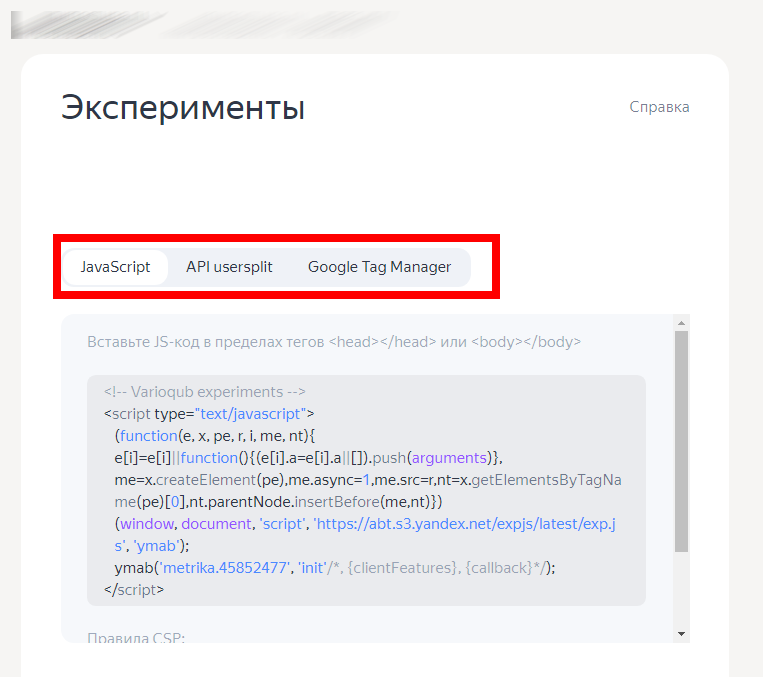Open the Справка help link
The height and width of the screenshot is (677, 763).
[659, 107]
